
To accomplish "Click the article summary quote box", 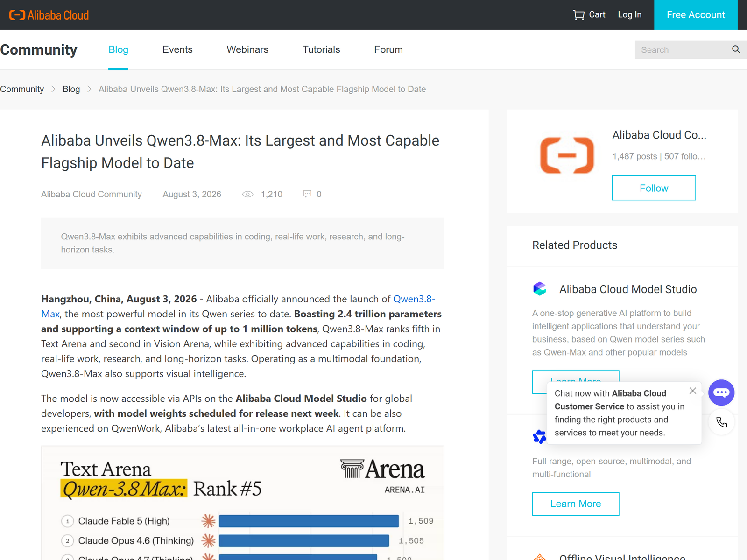I will 243,243.
